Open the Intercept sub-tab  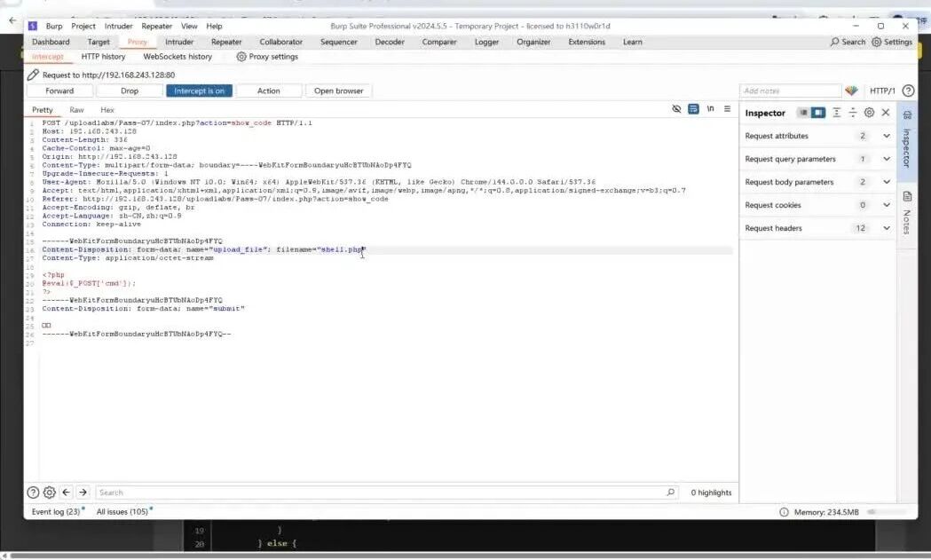pyautogui.click(x=48, y=57)
